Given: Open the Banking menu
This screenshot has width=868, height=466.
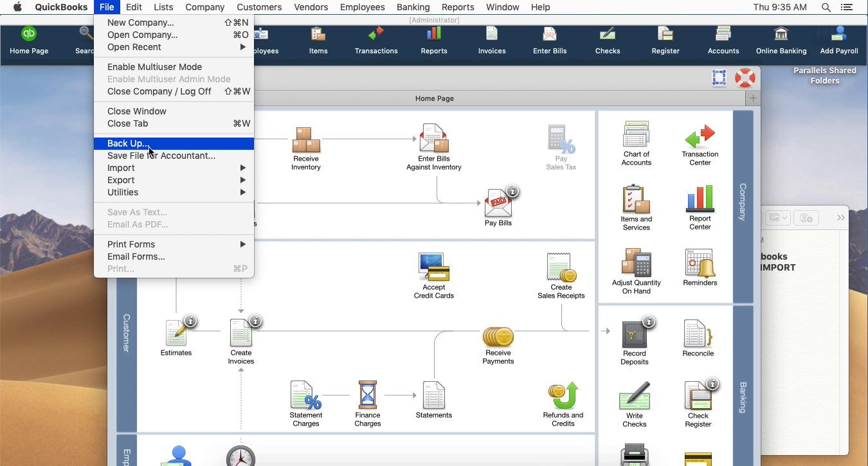Looking at the screenshot, I should (x=413, y=7).
